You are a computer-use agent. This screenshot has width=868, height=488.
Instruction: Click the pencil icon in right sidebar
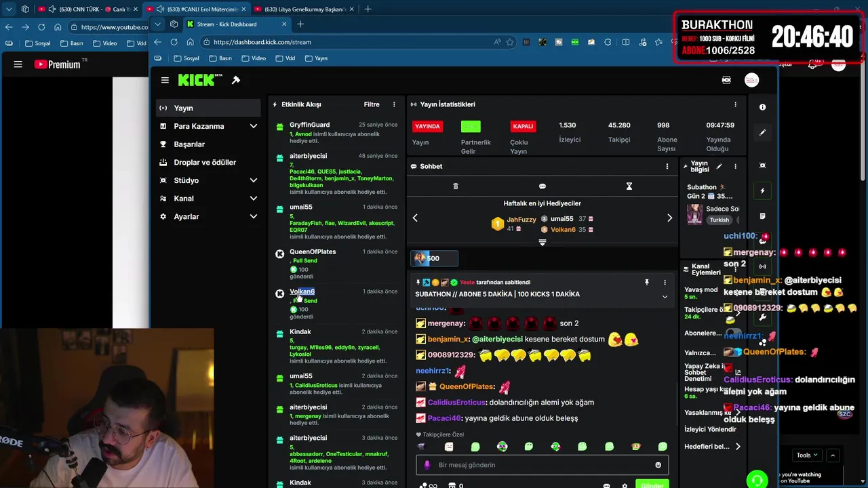pos(762,132)
